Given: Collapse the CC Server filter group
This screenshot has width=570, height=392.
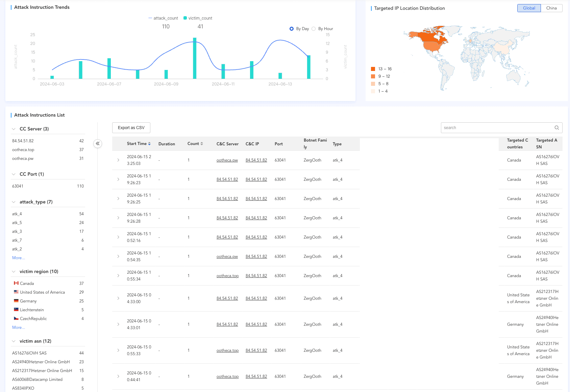Looking at the screenshot, I should (14, 129).
